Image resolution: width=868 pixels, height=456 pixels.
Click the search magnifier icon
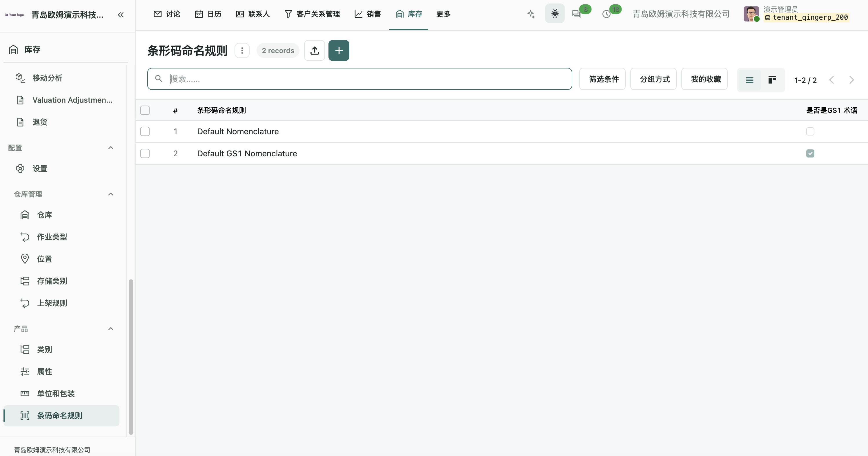(158, 79)
